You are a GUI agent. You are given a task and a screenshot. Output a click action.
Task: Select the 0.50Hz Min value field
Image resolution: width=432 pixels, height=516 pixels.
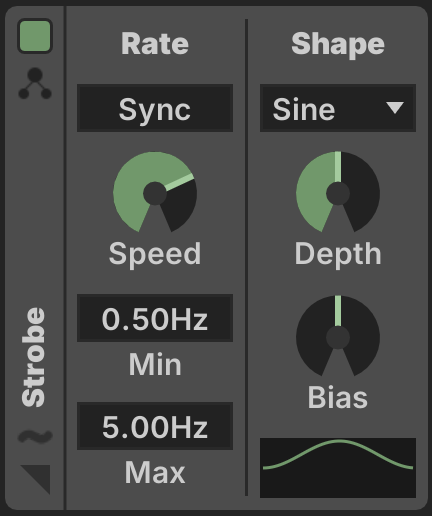pyautogui.click(x=155, y=318)
